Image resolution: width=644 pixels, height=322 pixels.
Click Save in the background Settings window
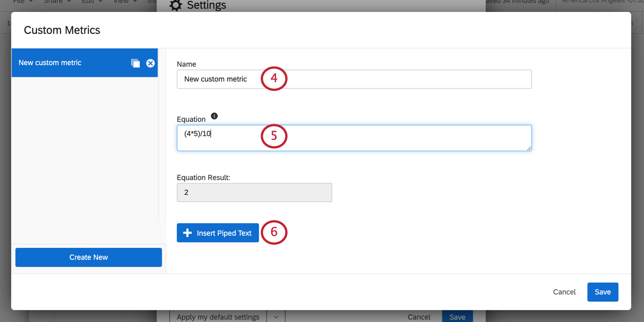[457, 317]
